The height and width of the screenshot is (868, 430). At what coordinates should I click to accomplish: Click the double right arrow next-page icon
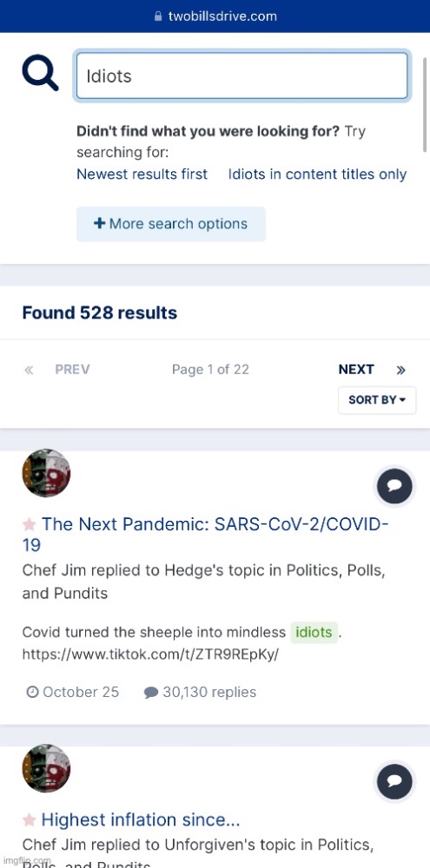tap(401, 370)
